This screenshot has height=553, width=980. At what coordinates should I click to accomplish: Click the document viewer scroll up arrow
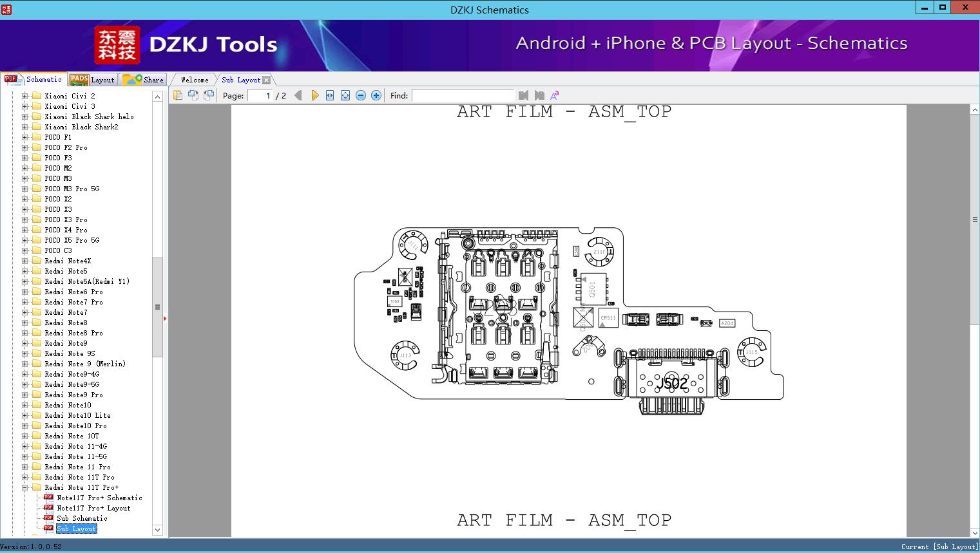(975, 110)
